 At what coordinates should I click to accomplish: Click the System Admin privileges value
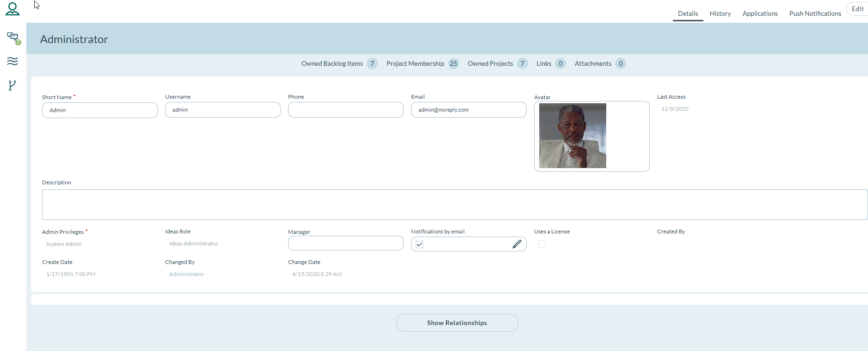[x=64, y=244]
